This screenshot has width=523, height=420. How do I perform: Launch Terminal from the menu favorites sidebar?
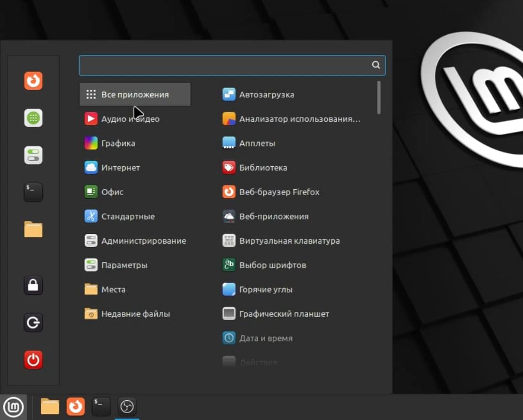[x=33, y=192]
